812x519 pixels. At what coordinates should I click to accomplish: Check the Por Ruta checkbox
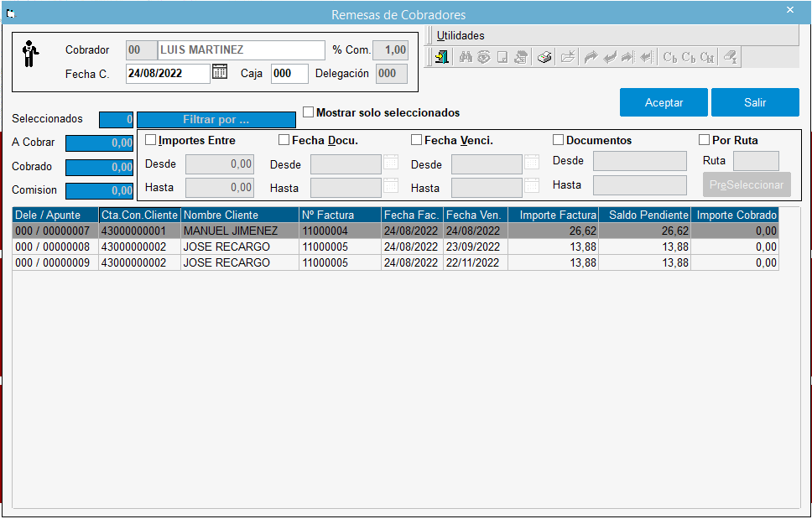(x=704, y=140)
